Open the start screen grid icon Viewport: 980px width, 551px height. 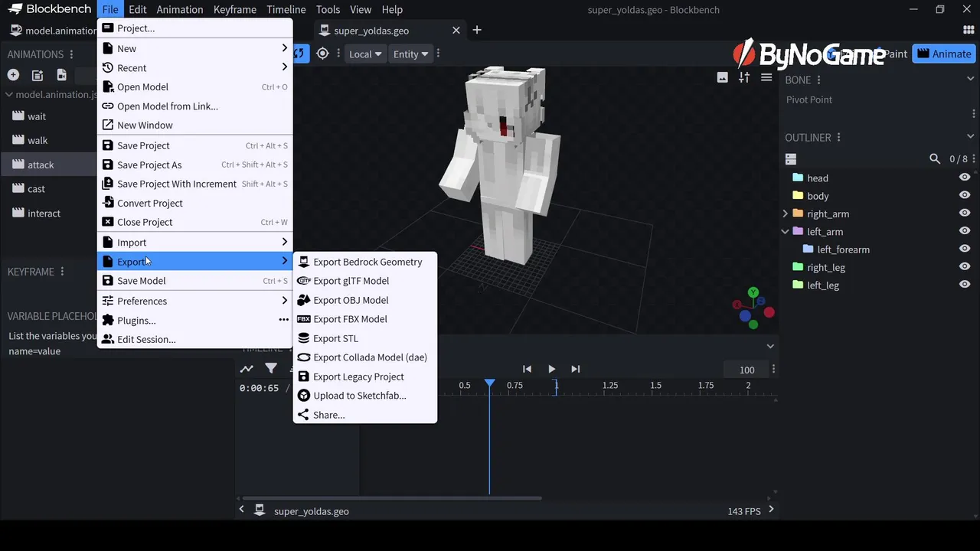[969, 30]
